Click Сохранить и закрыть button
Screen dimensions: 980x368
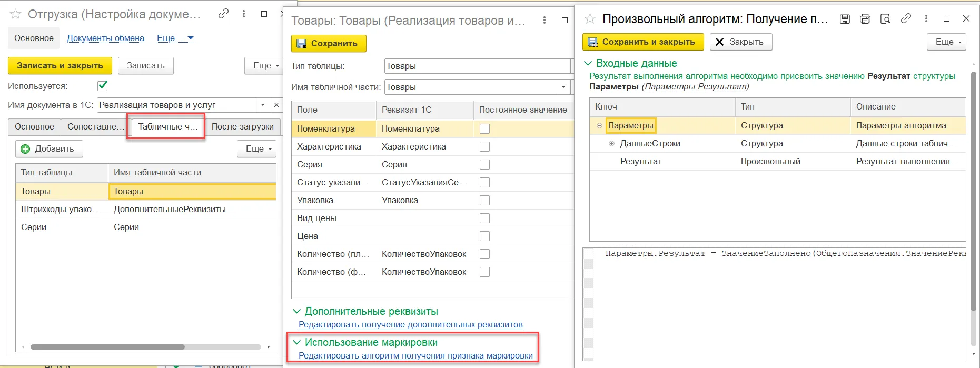pos(643,42)
